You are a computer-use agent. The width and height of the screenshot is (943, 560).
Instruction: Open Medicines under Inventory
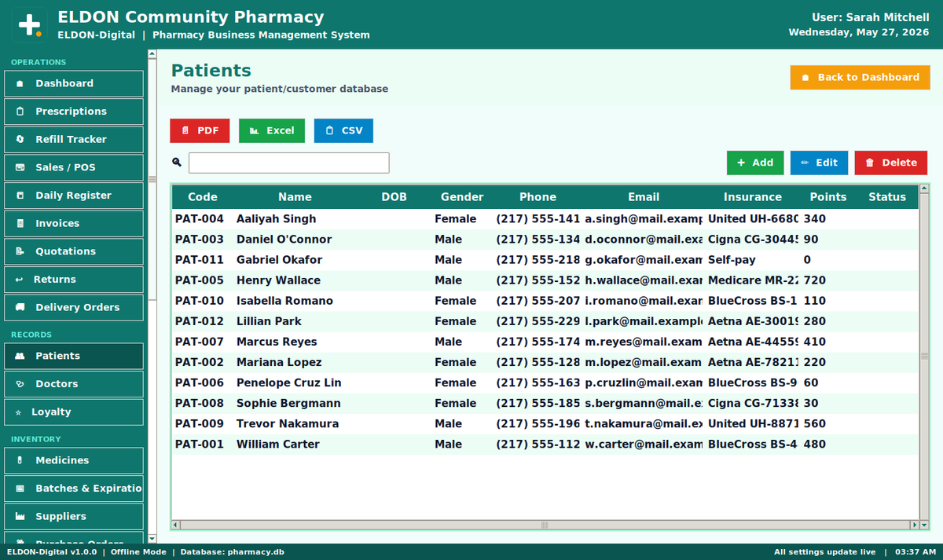coord(74,460)
